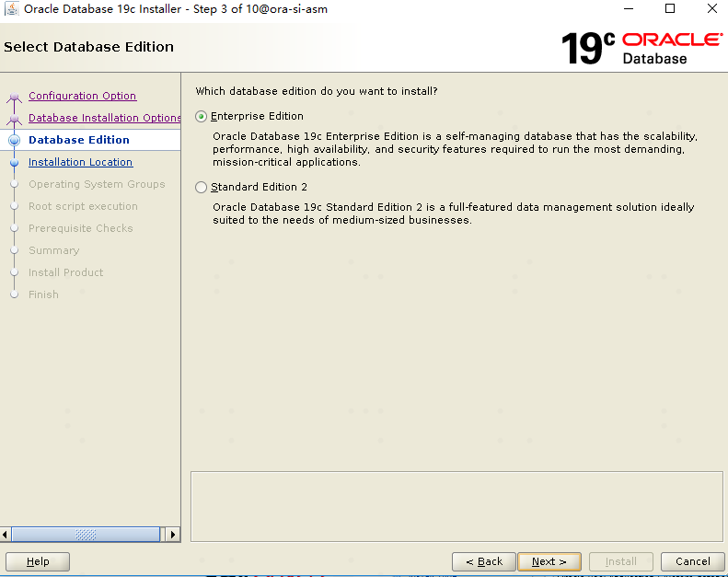Image resolution: width=728 pixels, height=577 pixels.
Task: Click the sidebar scrollbar right arrow
Action: pyautogui.click(x=173, y=535)
